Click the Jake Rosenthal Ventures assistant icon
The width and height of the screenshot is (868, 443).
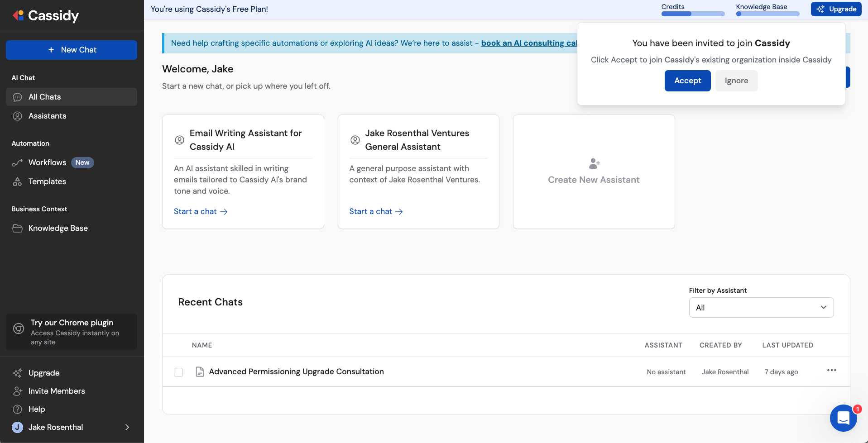(x=355, y=140)
